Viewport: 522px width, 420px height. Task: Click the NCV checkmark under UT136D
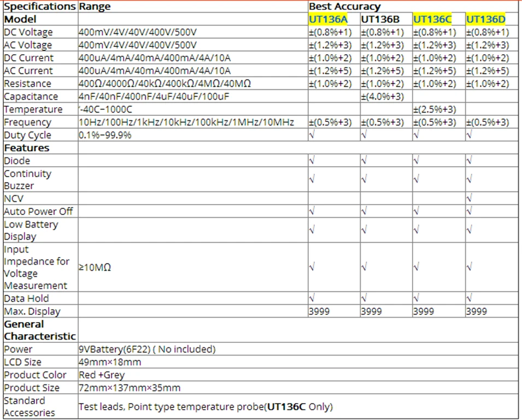pyautogui.click(x=469, y=199)
